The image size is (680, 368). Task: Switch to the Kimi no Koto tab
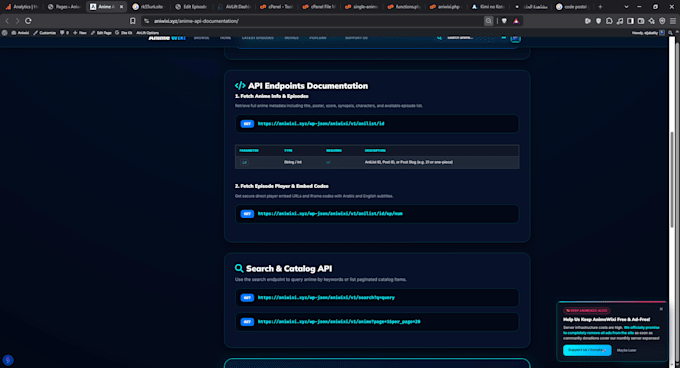point(488,7)
